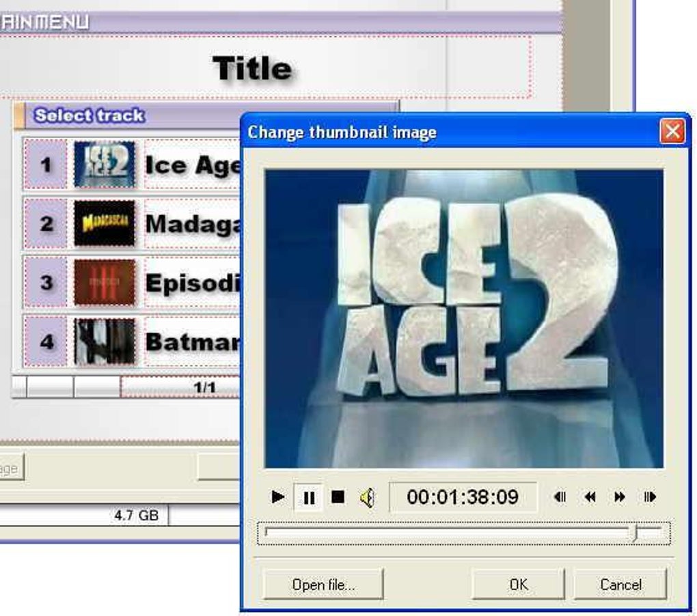Mute audio with the speaker icon
Screen dimensions: 697x616
click(x=367, y=497)
